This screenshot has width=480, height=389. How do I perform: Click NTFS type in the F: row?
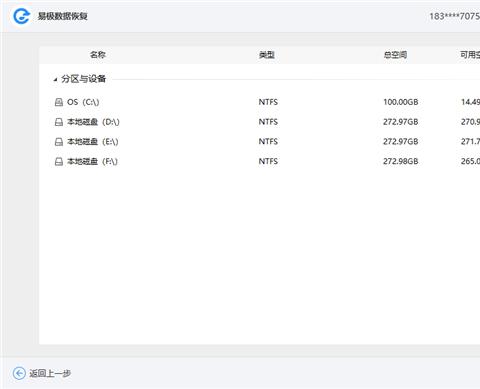[268, 161]
